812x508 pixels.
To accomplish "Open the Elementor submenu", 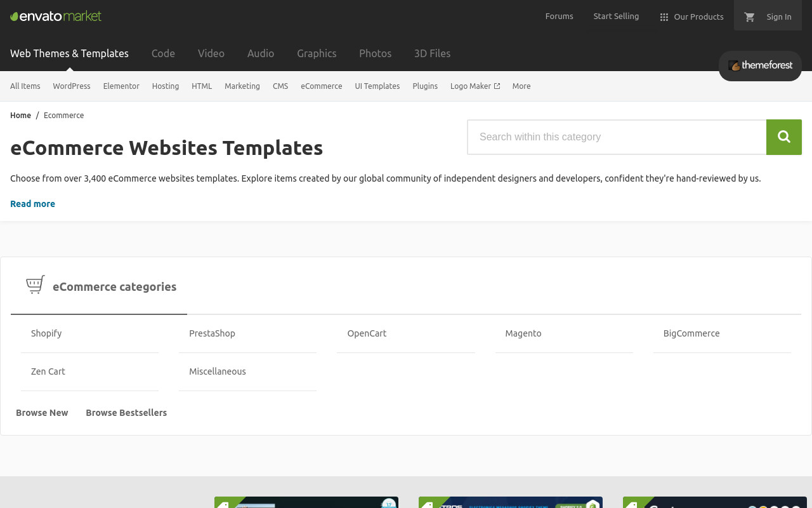I will coord(121,86).
